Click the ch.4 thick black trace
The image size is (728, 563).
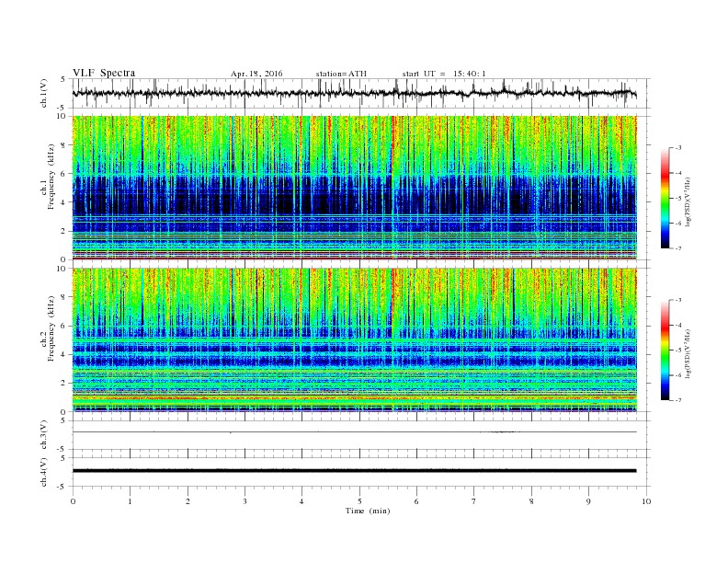coord(355,471)
